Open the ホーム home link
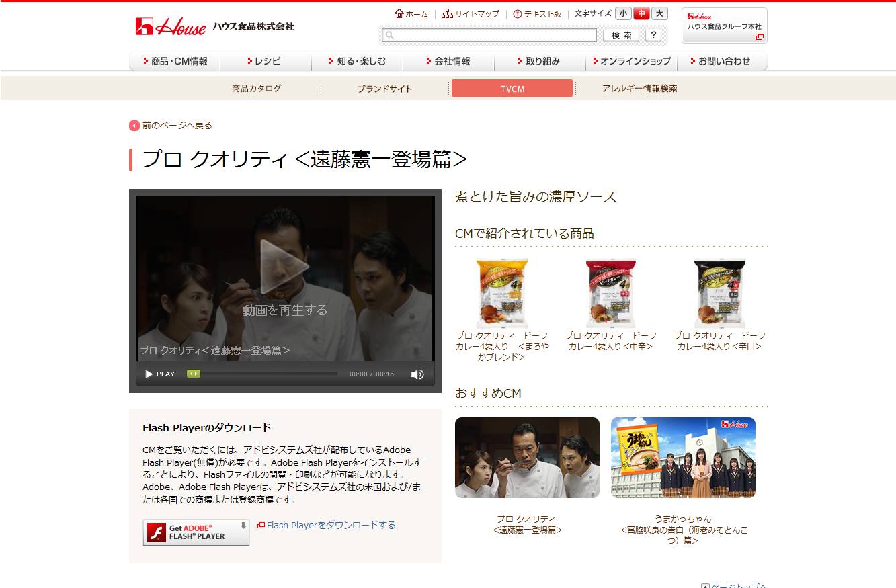The height and width of the screenshot is (588, 896). click(411, 13)
